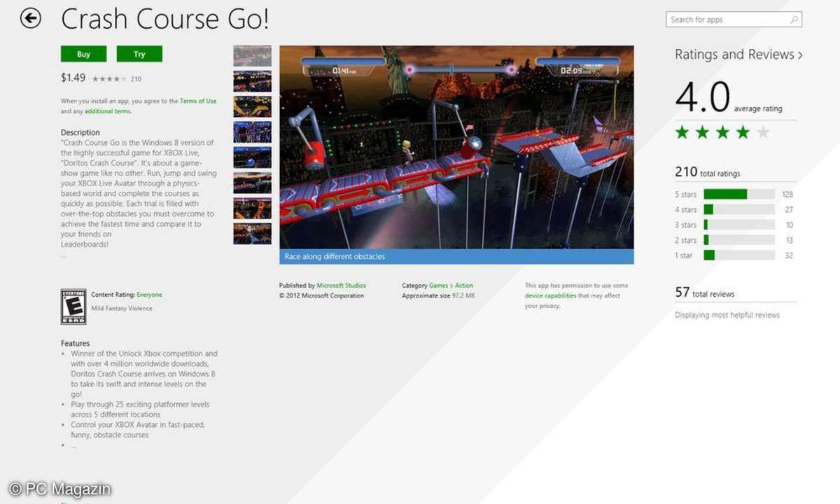Open the Terms of Use link
This screenshot has width=840, height=504.
point(198,101)
